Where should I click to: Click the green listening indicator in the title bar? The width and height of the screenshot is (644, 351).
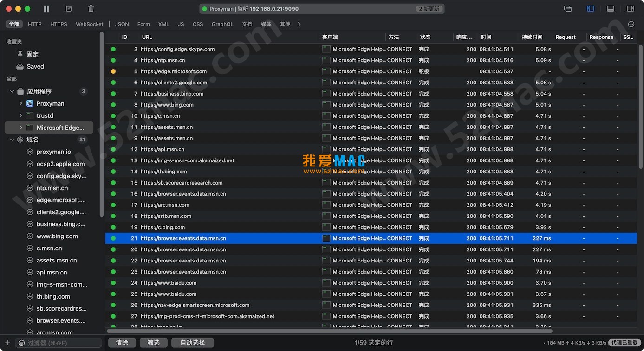[205, 9]
